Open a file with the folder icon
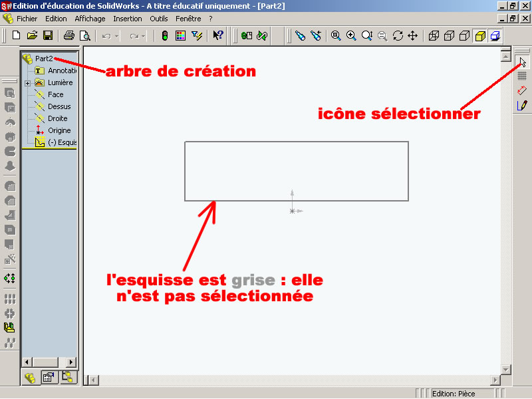The width and height of the screenshot is (532, 399). (32, 35)
